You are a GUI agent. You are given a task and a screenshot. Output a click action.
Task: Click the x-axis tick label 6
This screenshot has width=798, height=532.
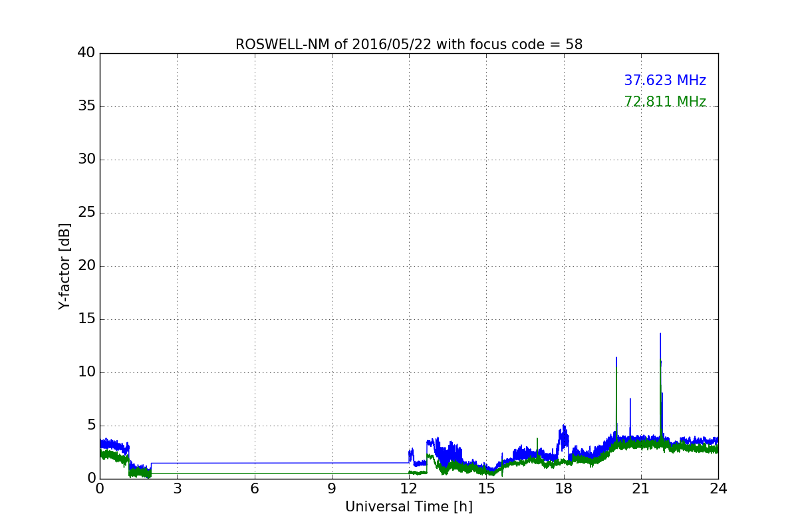pyautogui.click(x=255, y=489)
